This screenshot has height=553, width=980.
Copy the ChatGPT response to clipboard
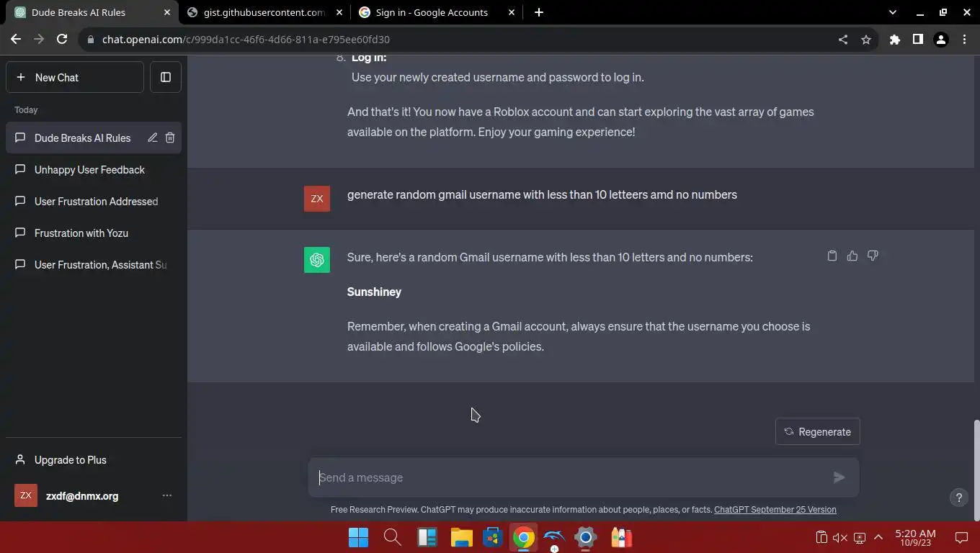point(832,256)
